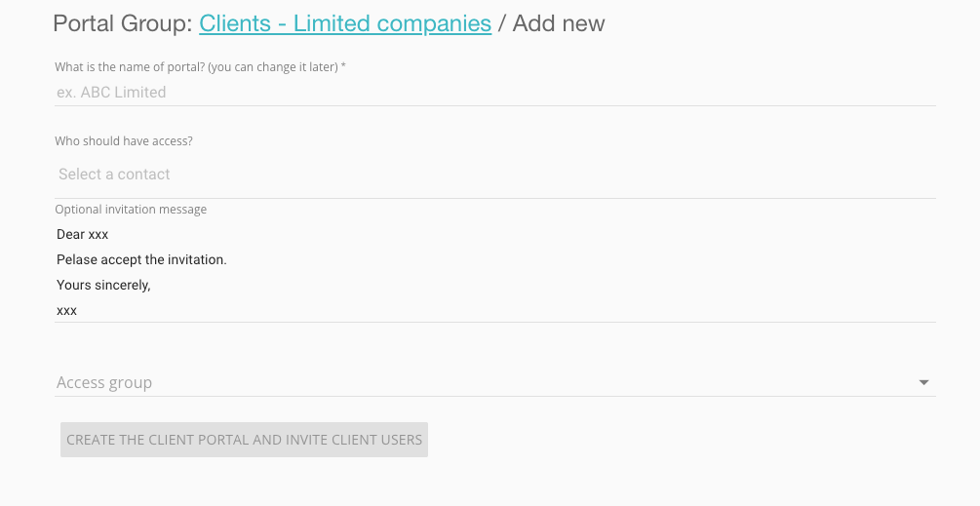Expand the Access group selector
The height and width of the screenshot is (506, 980).
click(x=488, y=383)
